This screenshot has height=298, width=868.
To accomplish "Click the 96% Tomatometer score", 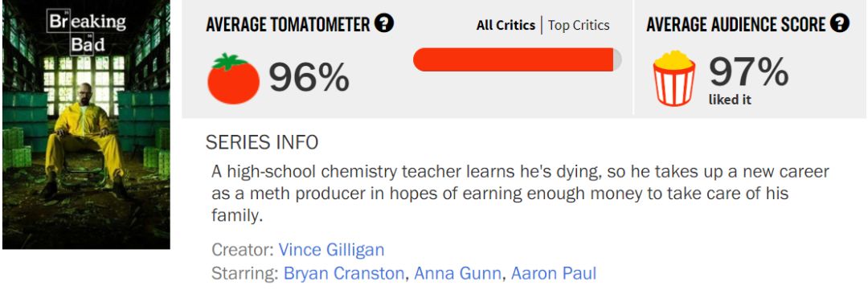I will pyautogui.click(x=309, y=77).
